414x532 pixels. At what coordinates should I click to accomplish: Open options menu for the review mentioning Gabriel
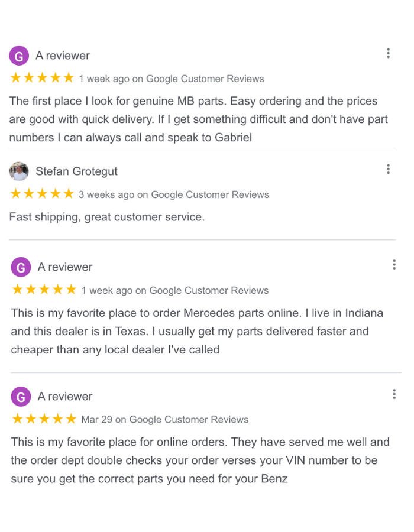(x=388, y=54)
